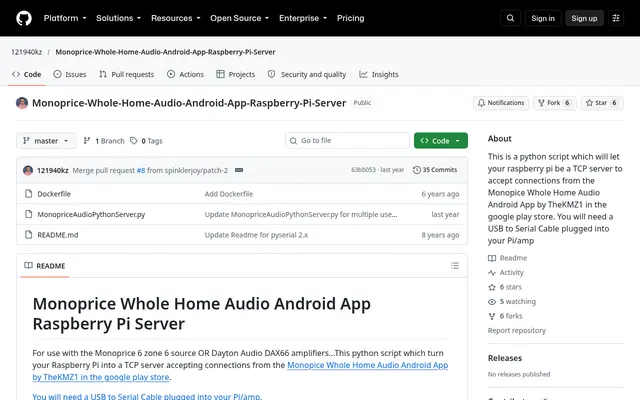The image size is (640, 400).
Task: Switch to the Code tab
Action: [x=27, y=74]
